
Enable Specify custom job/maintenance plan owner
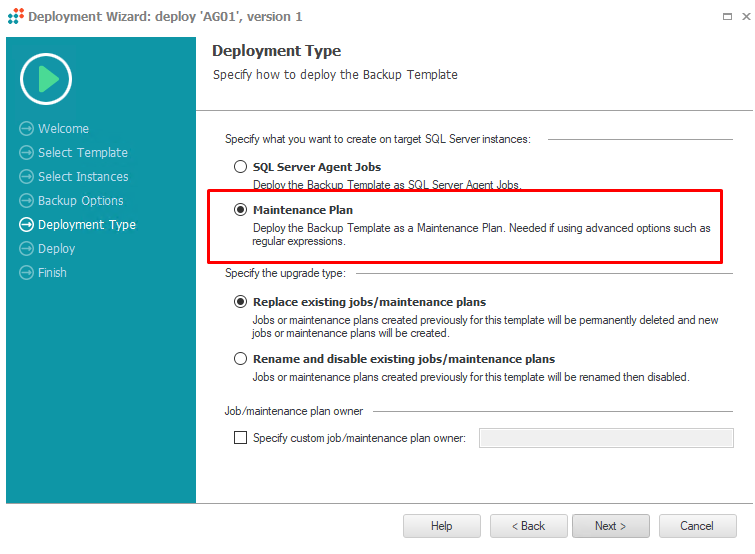240,438
